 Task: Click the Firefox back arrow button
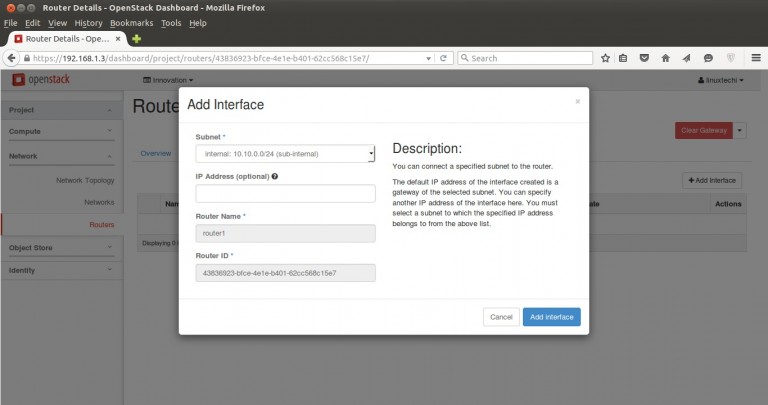point(12,58)
